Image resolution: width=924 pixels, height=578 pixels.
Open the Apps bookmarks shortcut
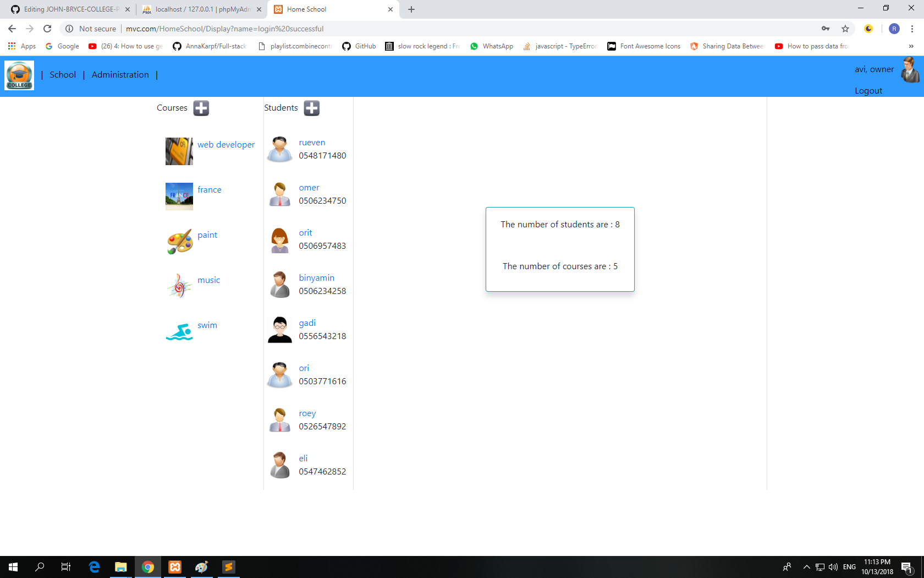point(22,46)
